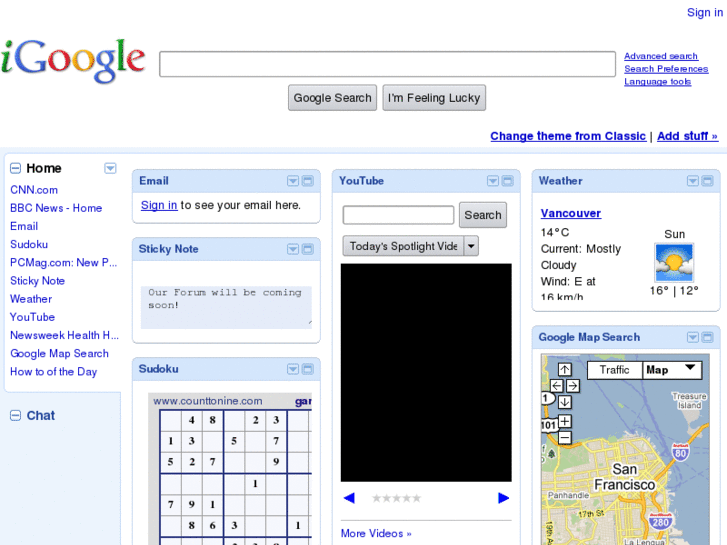Open Search Preferences link
The width and height of the screenshot is (727, 545).
coord(666,69)
